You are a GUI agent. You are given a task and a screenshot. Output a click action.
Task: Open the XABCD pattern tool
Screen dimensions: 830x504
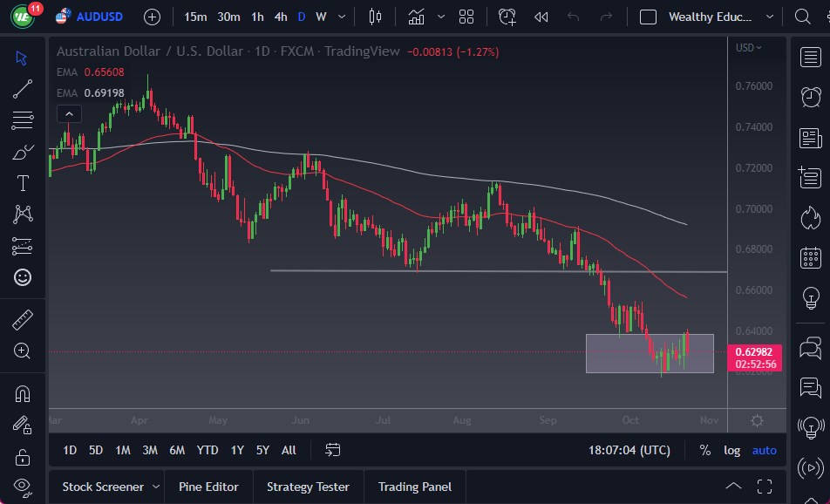tap(23, 214)
